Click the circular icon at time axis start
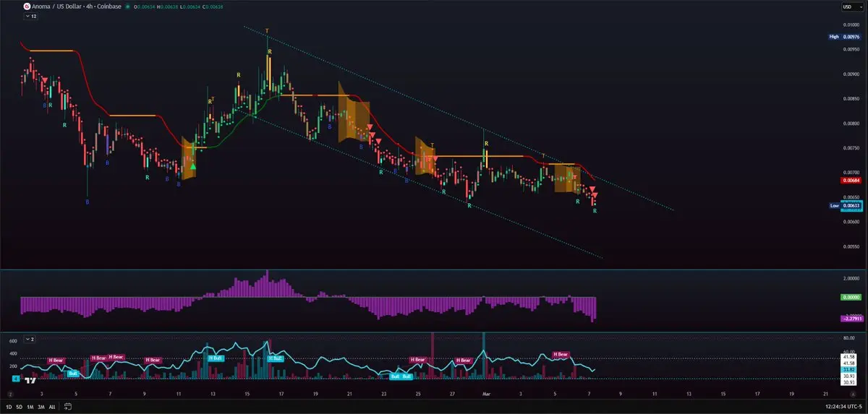This screenshot has height=414, width=868. (x=11, y=394)
